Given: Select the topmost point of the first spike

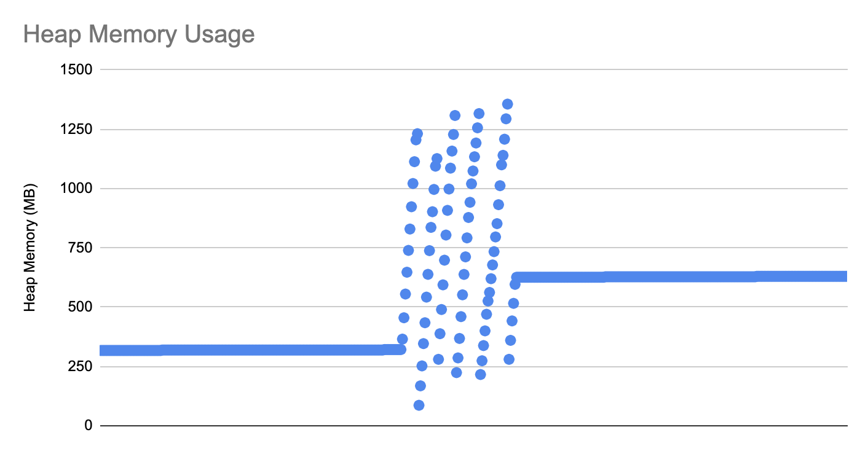Looking at the screenshot, I should 417,133.
